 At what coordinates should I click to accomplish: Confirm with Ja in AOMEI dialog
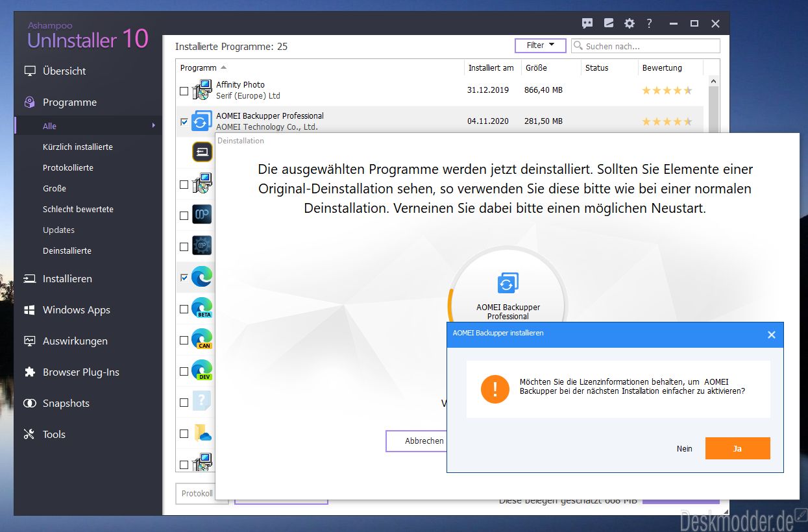pos(737,448)
